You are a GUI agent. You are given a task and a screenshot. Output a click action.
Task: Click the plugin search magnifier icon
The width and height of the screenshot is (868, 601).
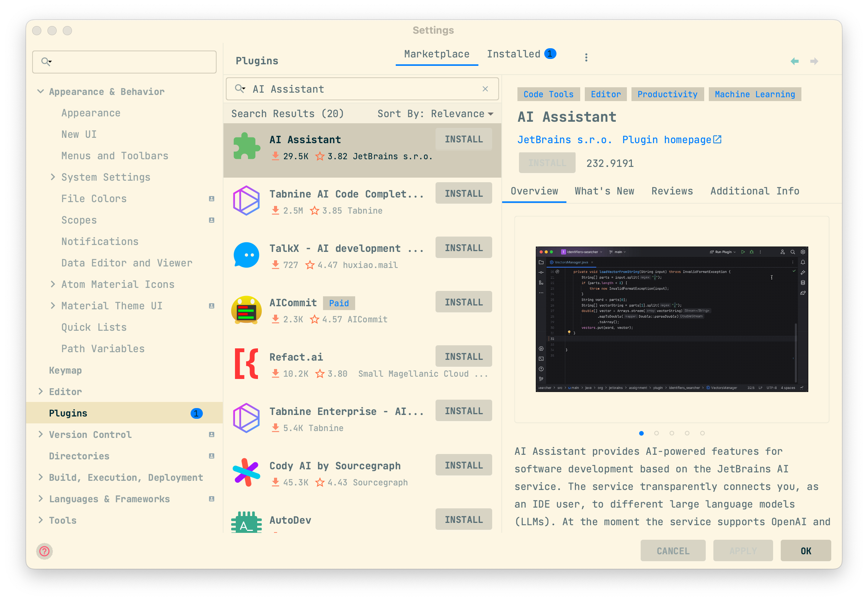240,89
